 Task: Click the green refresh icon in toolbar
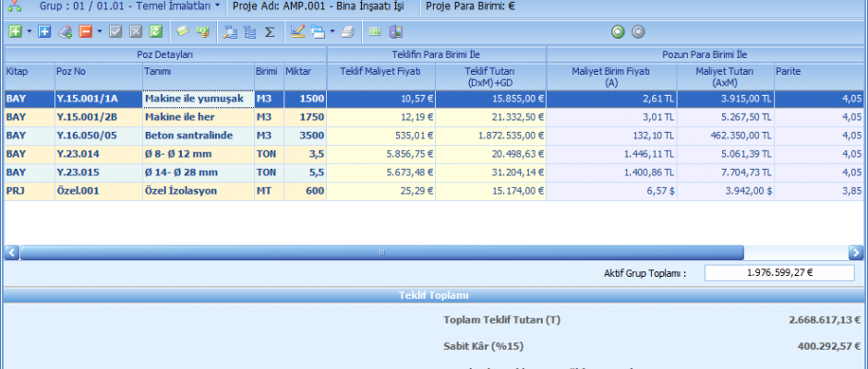[156, 31]
